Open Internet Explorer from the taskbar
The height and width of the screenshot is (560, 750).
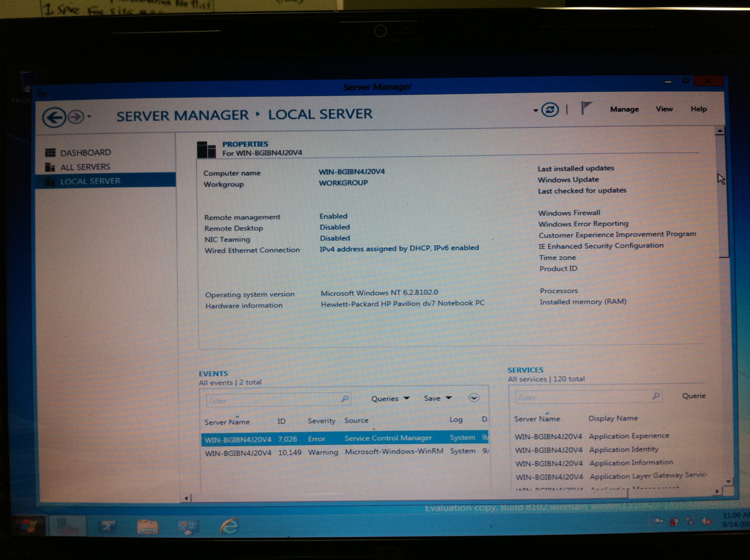point(229,526)
